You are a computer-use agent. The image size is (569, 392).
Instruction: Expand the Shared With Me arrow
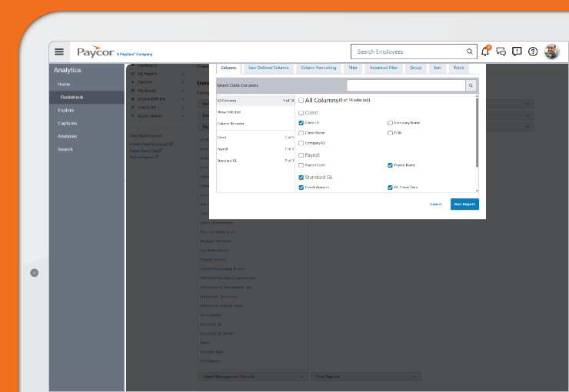pos(183,99)
